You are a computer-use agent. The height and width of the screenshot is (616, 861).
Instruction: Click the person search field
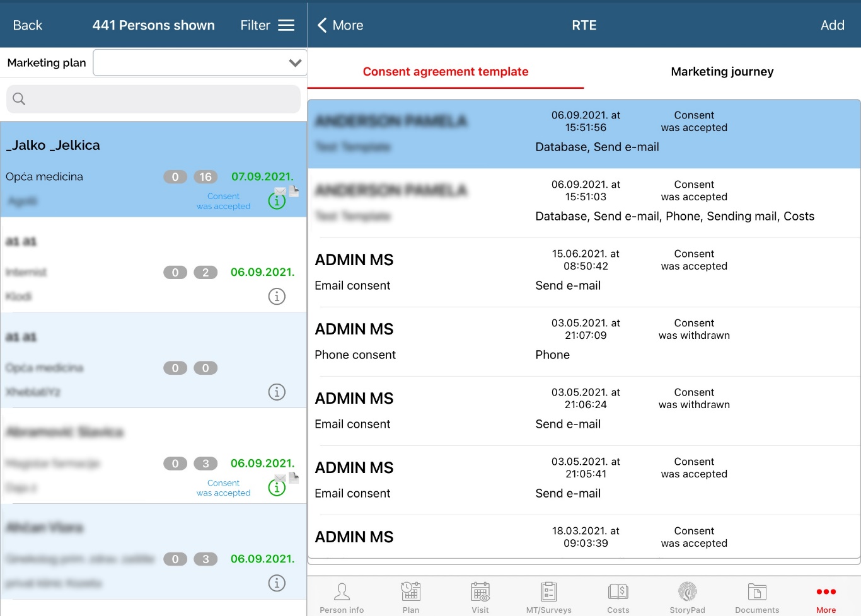[153, 99]
